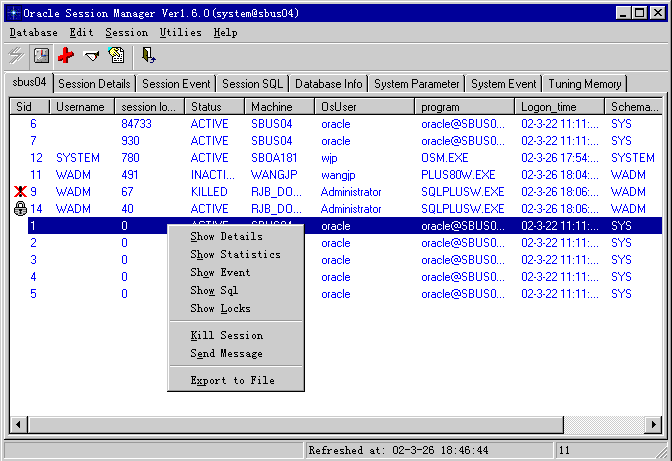Click the lock icon beside session 14
The height and width of the screenshot is (461, 672).
(20, 209)
